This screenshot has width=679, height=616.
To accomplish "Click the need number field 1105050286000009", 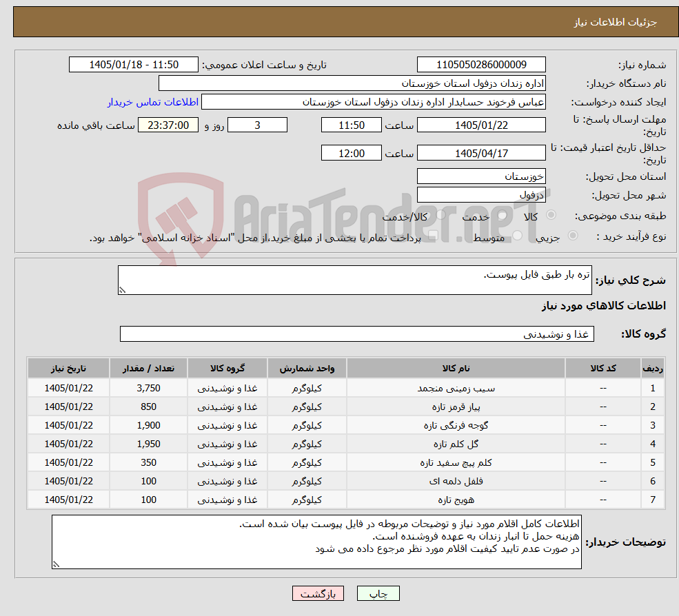I will [481, 65].
